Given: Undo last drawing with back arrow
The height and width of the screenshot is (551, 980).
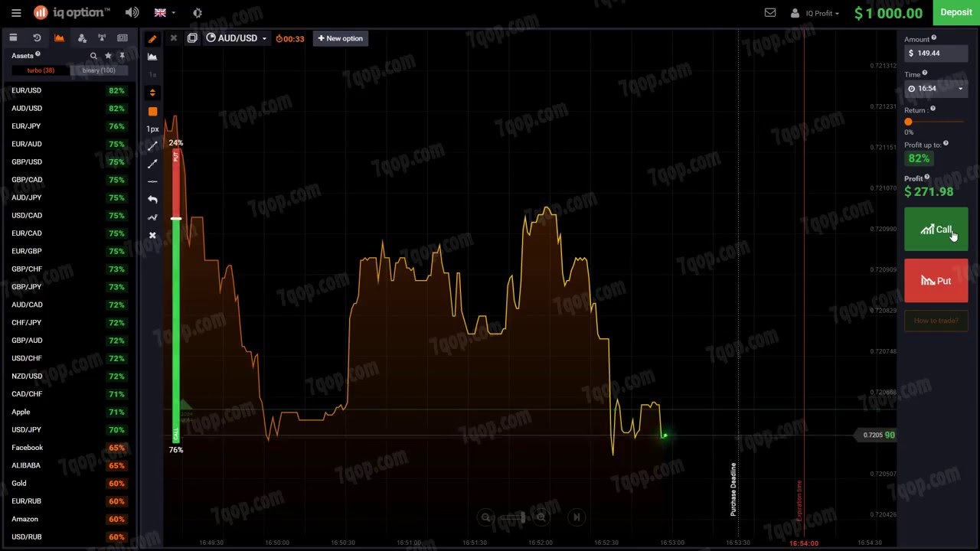Looking at the screenshot, I should 152,199.
